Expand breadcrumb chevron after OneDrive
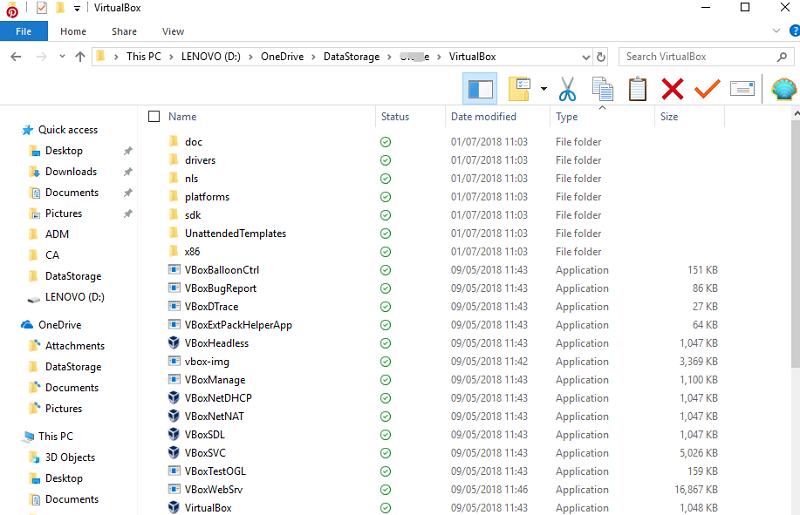Viewport: 800px width, 515px height. (x=314, y=57)
